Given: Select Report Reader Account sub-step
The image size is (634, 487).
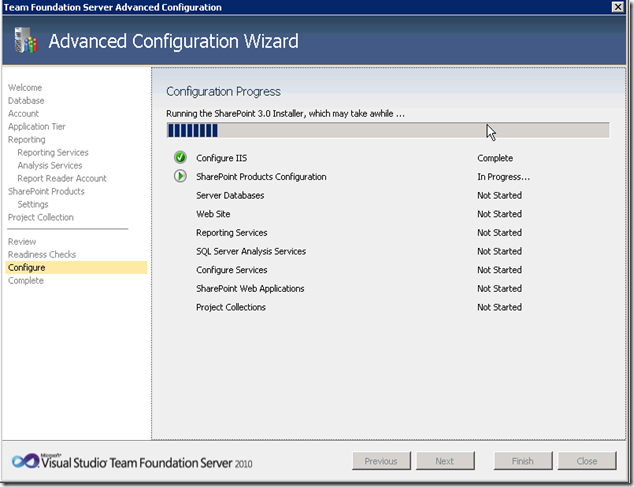Looking at the screenshot, I should [x=62, y=178].
